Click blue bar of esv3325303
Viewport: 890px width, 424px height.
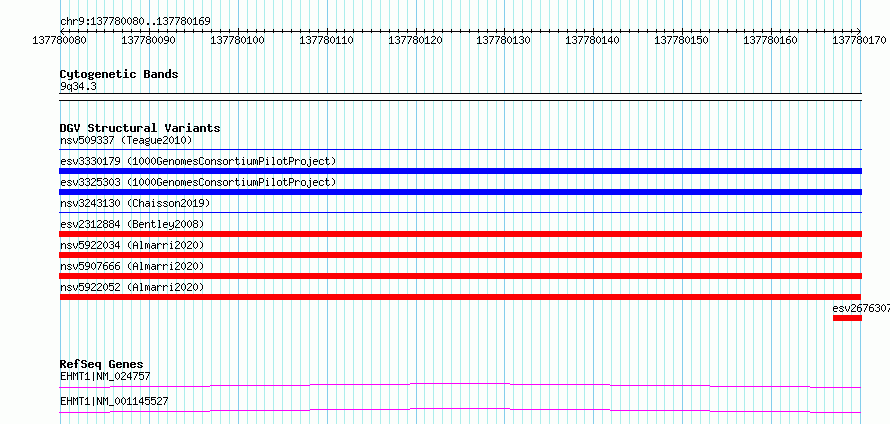(x=460, y=192)
